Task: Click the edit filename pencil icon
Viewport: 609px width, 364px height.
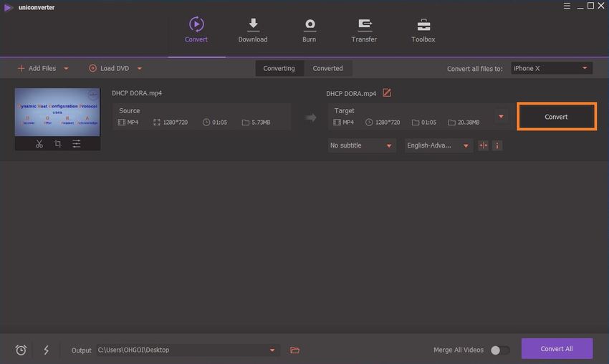Action: (387, 93)
